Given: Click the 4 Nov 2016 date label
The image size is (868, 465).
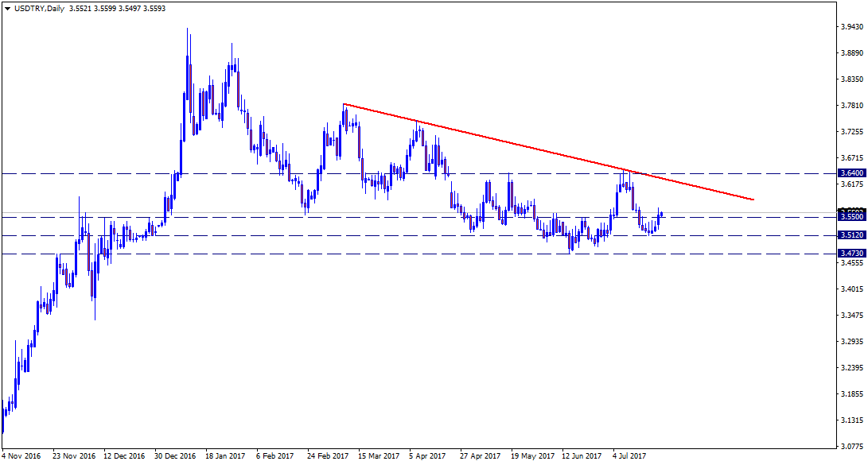Looking at the screenshot, I should tap(22, 456).
